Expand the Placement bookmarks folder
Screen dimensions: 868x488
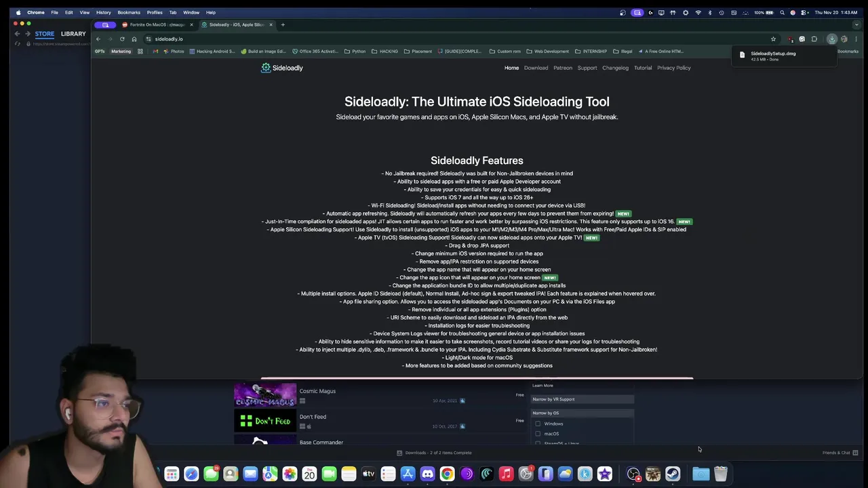(x=417, y=52)
